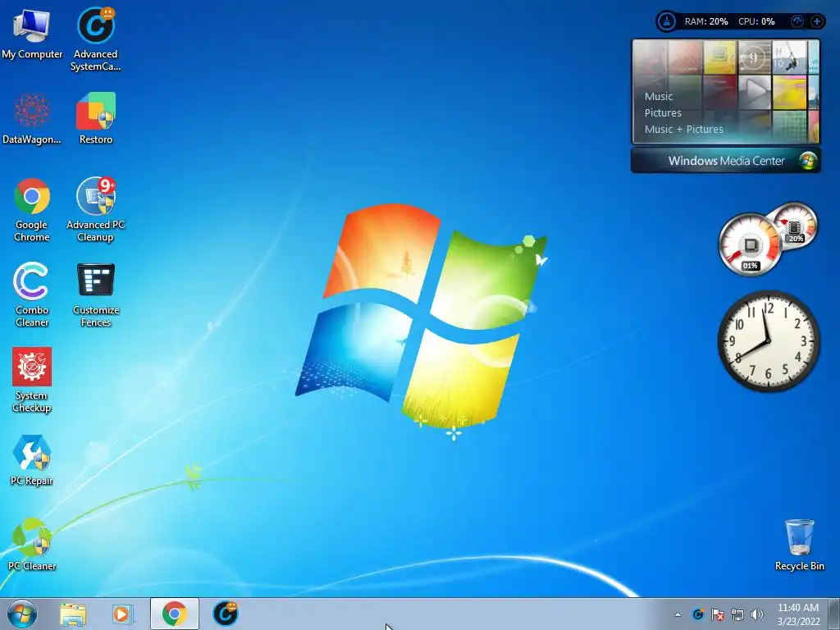Click the Advanced SystemCare tray icon
Image resolution: width=840 pixels, height=630 pixels.
coord(697,614)
